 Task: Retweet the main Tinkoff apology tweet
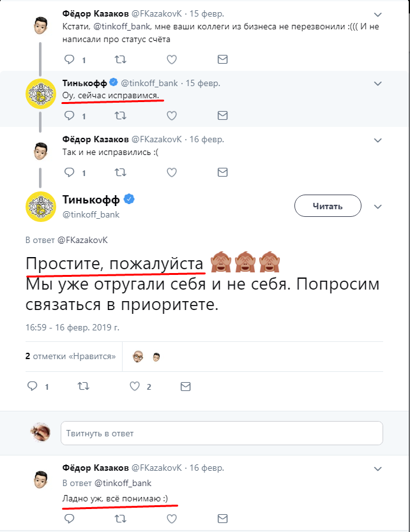click(x=83, y=387)
